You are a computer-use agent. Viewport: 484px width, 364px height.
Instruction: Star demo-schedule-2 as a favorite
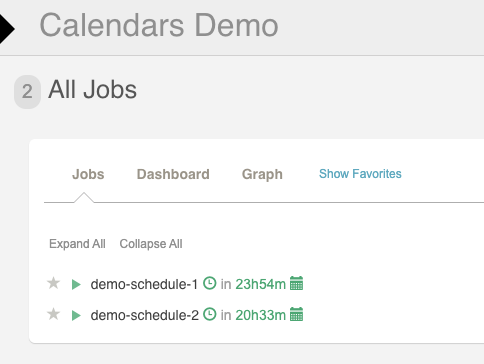pyautogui.click(x=53, y=314)
